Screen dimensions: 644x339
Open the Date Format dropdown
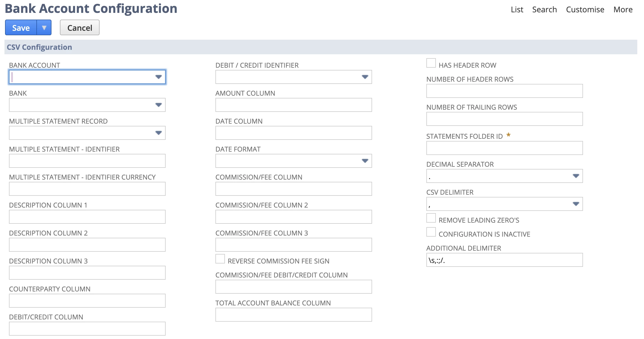[x=365, y=161]
